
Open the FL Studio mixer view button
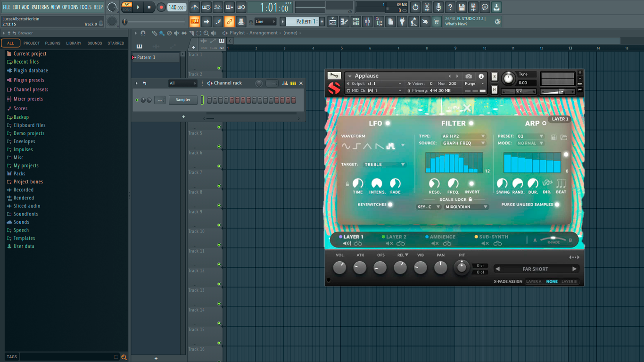pos(367,22)
